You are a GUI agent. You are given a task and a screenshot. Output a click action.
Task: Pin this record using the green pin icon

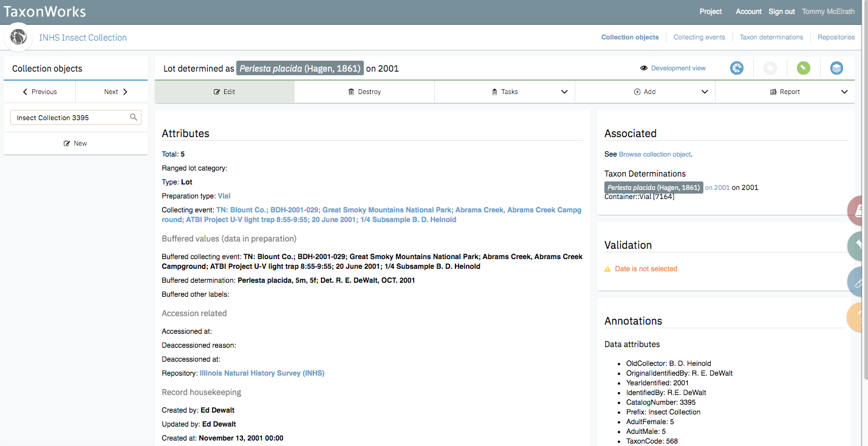pos(803,68)
